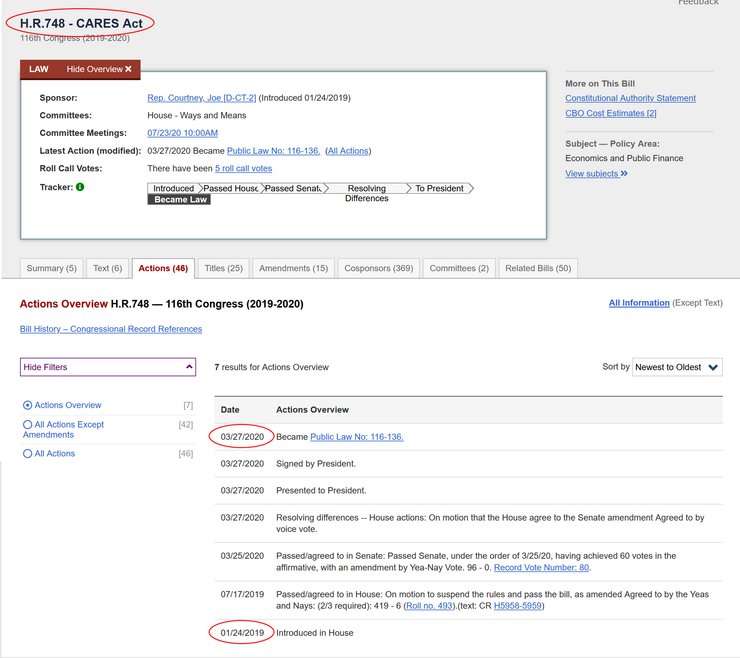This screenshot has width=740, height=658.
Task: Open CBO Cost Estimates [2] link
Action: pos(611,113)
